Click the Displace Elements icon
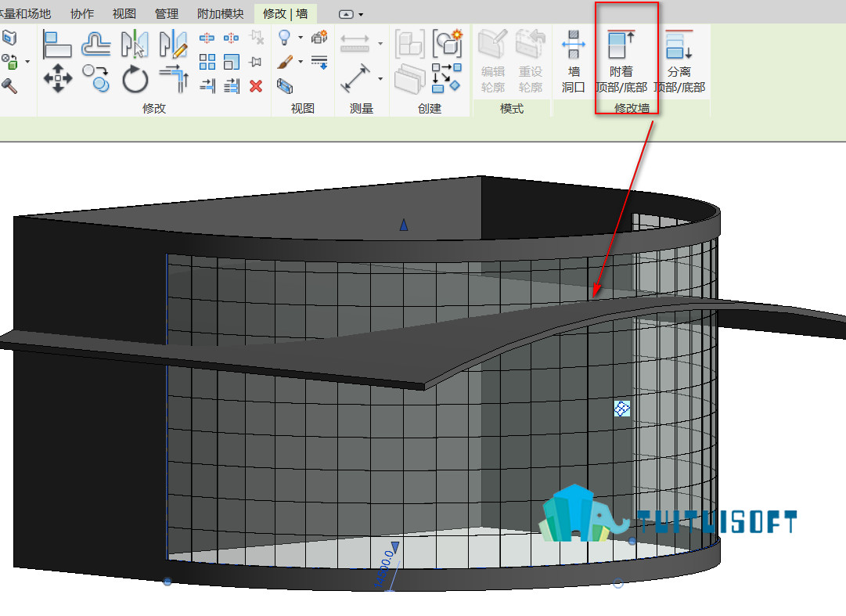 [x=319, y=37]
